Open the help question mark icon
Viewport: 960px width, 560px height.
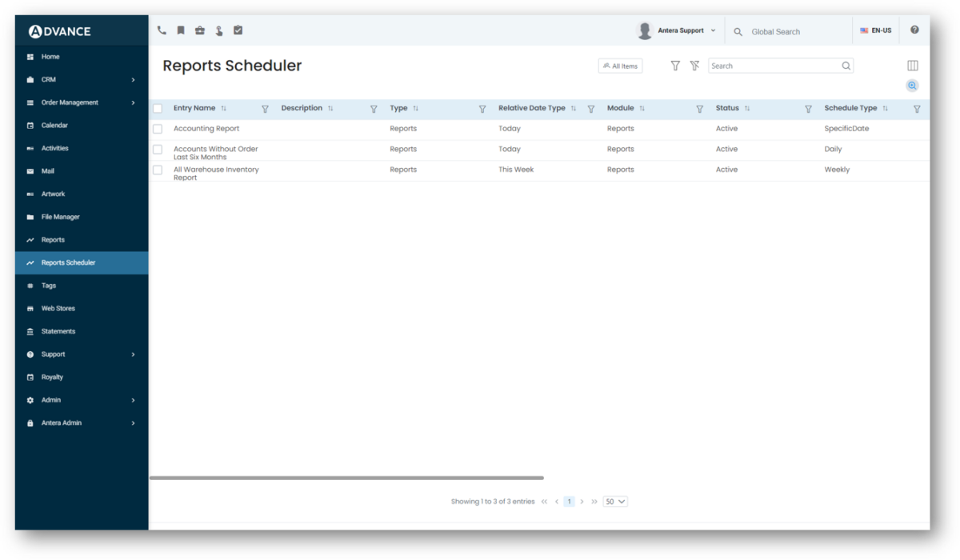pos(914,30)
